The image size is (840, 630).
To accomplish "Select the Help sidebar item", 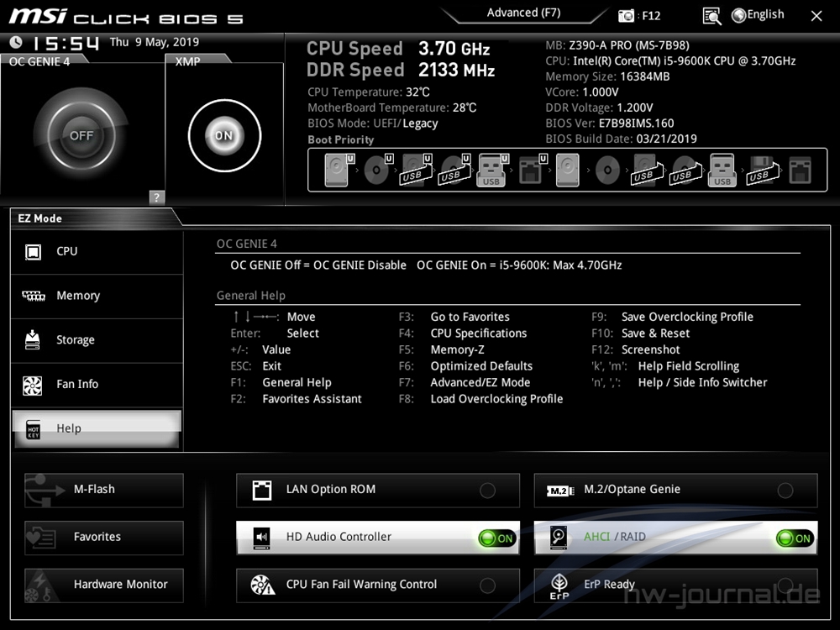I will click(97, 428).
